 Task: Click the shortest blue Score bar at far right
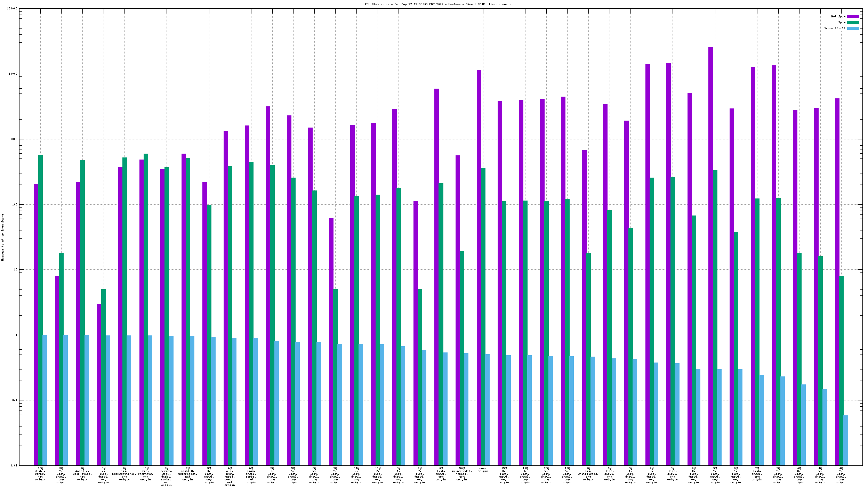[x=846, y=440]
